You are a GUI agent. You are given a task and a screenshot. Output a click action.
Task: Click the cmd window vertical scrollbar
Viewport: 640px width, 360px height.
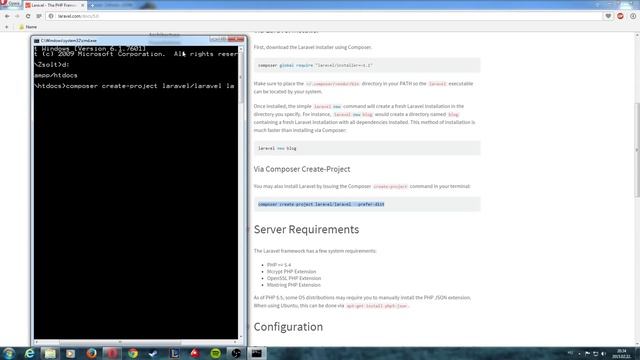241,78
